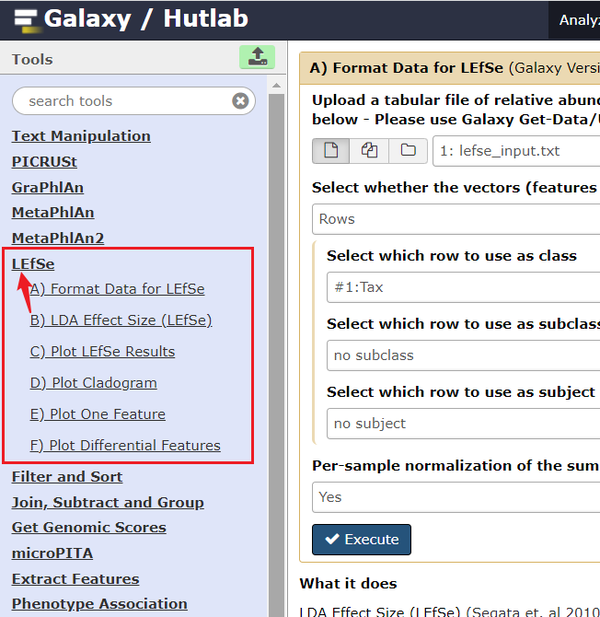Open the normalization 'Yes' dropdown
The width and height of the screenshot is (600, 617).
(455, 497)
